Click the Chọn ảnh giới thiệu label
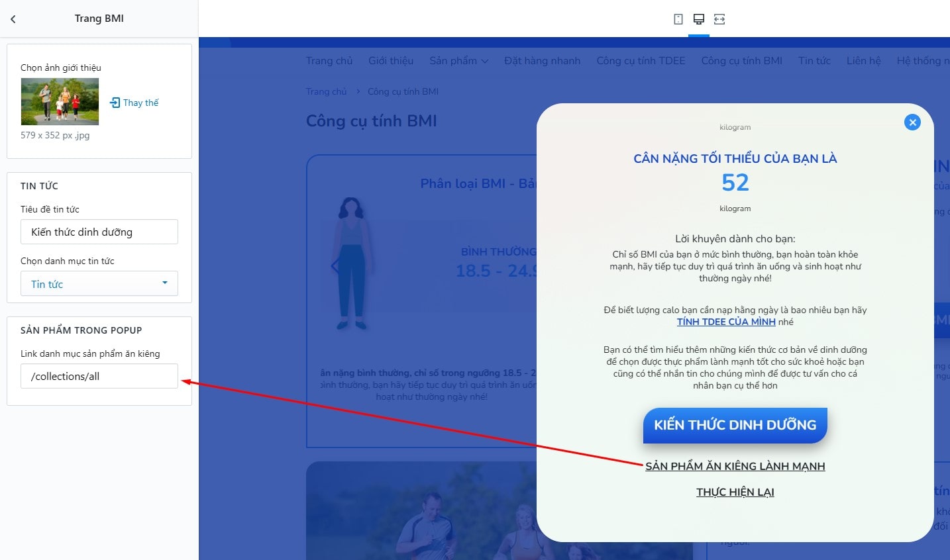This screenshot has height=560, width=950. (61, 68)
